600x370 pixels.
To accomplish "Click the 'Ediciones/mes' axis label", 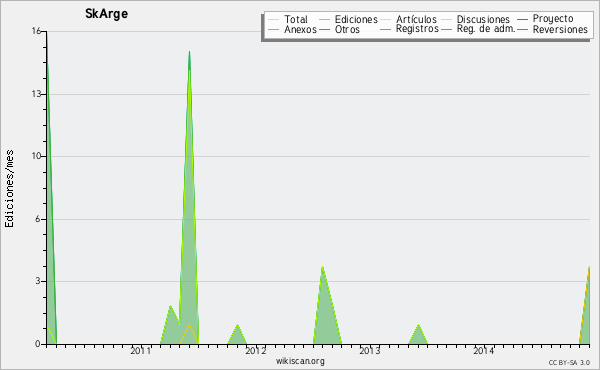I will [x=9, y=189].
